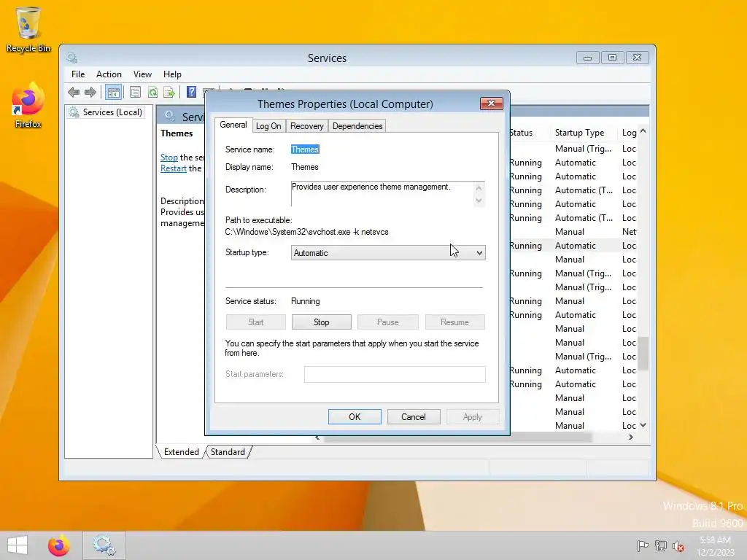
Task: Open the Action menu
Action: 109,74
